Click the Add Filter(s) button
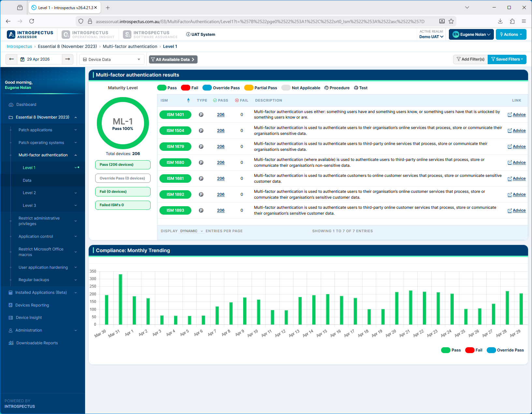This screenshot has height=414, width=532. 470,59
